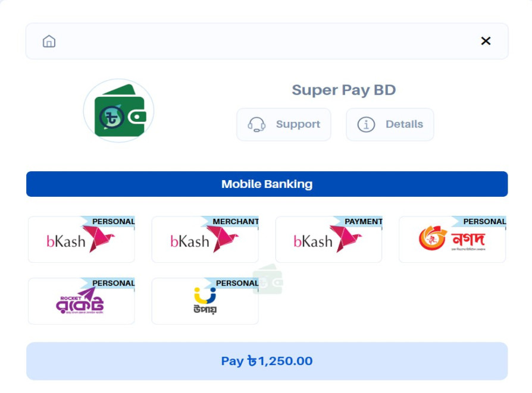Pick the bKash Payment option
532x393 pixels.
[328, 240]
